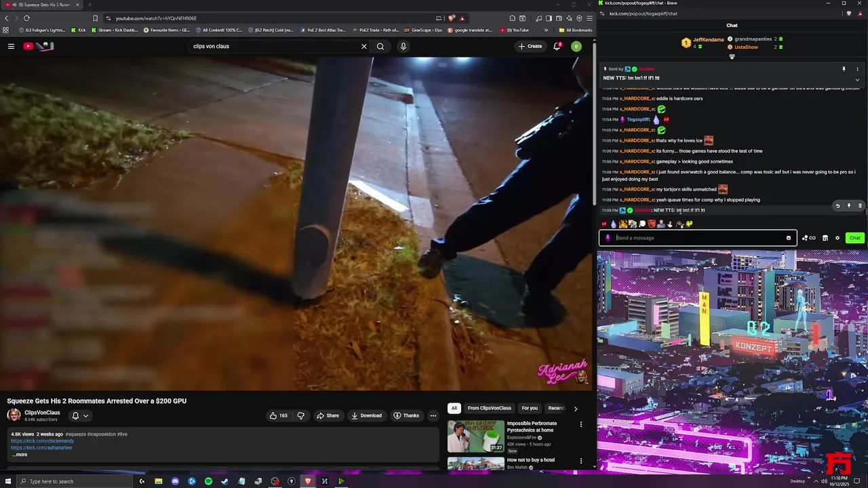Open Spotify from the taskbar
Screen dimensions: 868x488
(208, 481)
